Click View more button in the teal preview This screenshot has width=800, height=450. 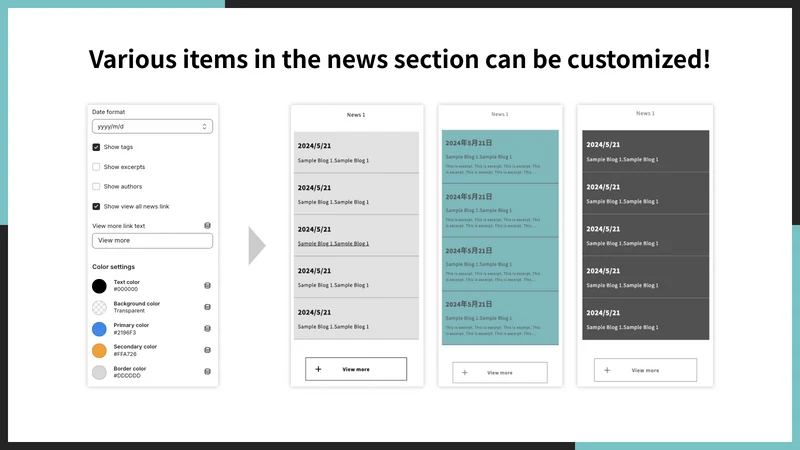point(500,372)
